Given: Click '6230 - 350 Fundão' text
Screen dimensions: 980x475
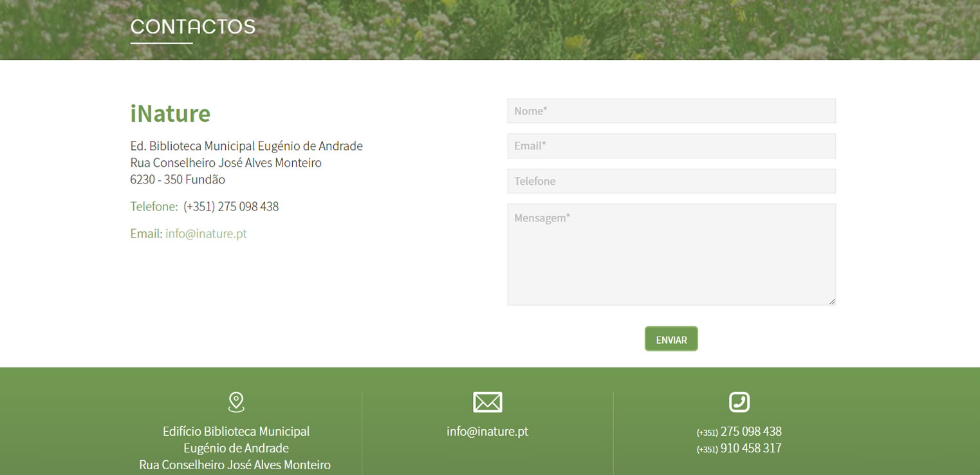Looking at the screenshot, I should [x=178, y=180].
